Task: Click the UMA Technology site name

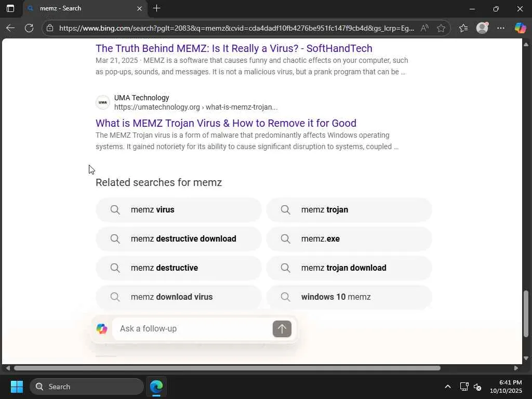Action: click(141, 98)
